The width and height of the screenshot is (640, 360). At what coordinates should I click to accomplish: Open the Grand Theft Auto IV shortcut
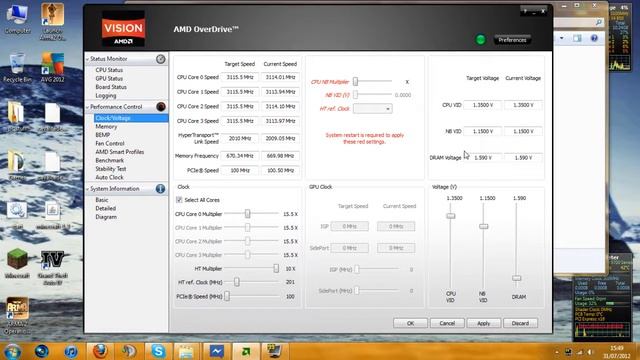point(52,267)
